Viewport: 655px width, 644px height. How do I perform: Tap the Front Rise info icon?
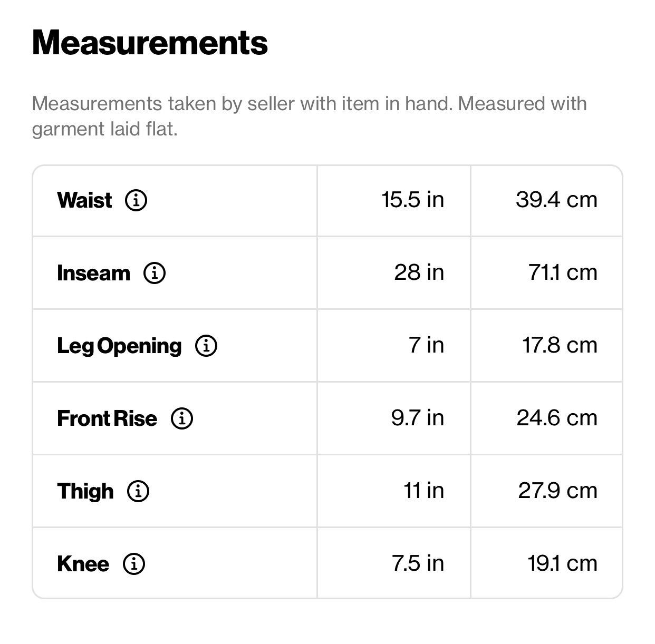182,418
